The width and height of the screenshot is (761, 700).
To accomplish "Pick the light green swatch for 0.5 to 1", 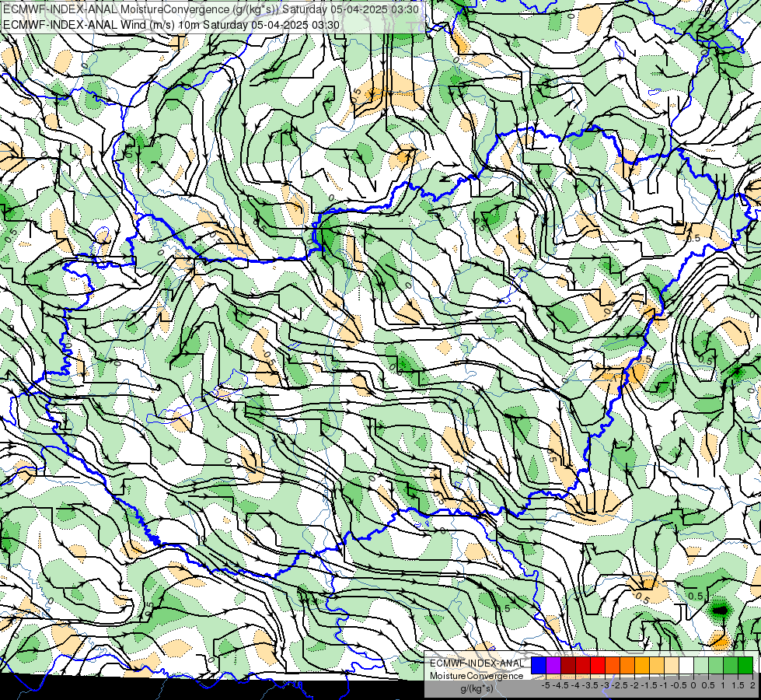I will pyautogui.click(x=716, y=666).
